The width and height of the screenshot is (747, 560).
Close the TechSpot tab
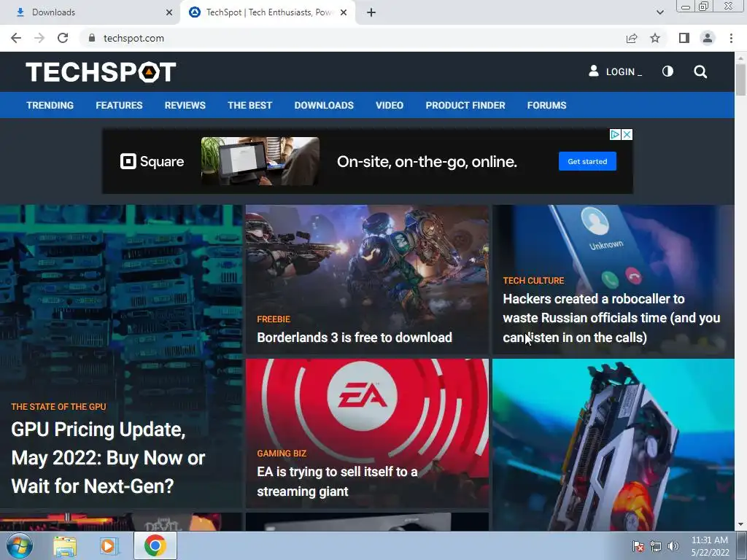pyautogui.click(x=344, y=12)
